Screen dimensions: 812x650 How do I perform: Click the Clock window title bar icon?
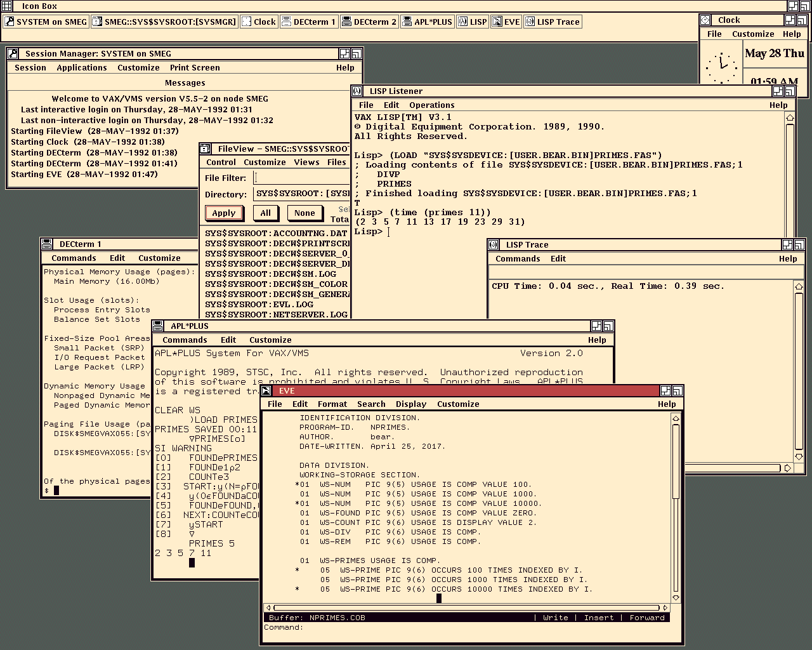point(705,20)
